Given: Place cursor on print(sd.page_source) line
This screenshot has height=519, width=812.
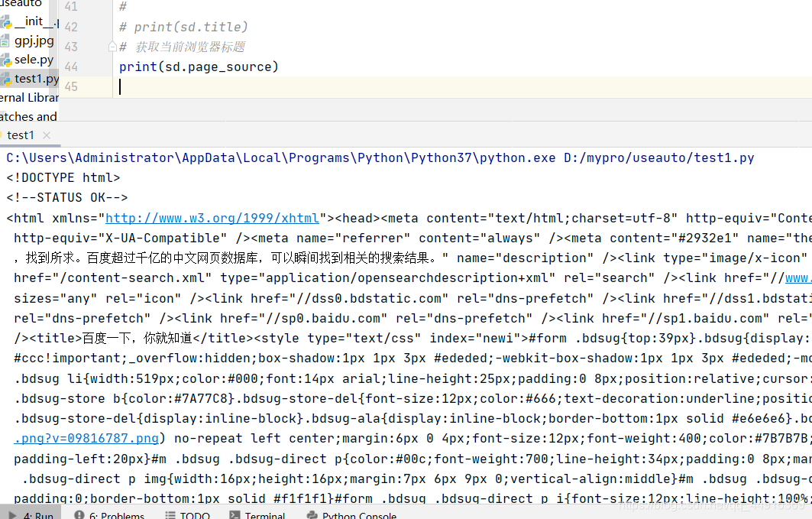Looking at the screenshot, I should (199, 67).
